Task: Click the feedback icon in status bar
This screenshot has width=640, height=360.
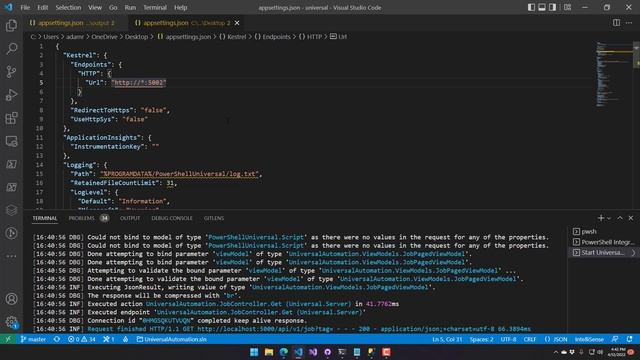Action: [615, 339]
